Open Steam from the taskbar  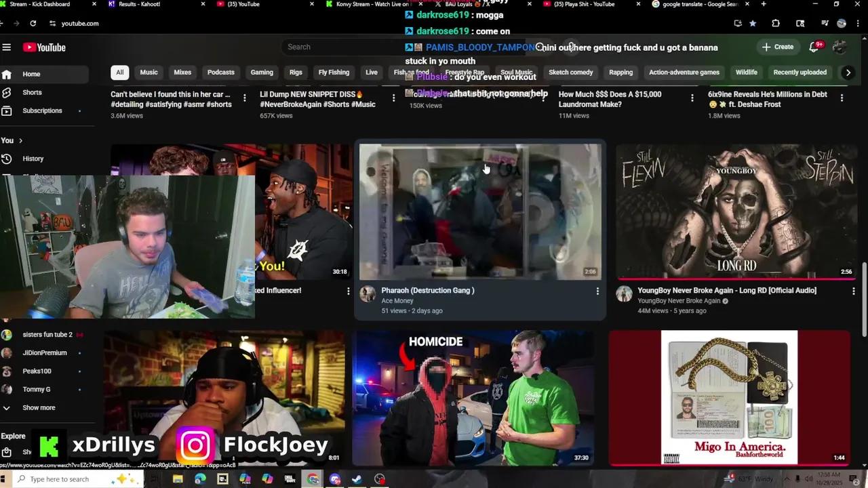[x=357, y=479]
